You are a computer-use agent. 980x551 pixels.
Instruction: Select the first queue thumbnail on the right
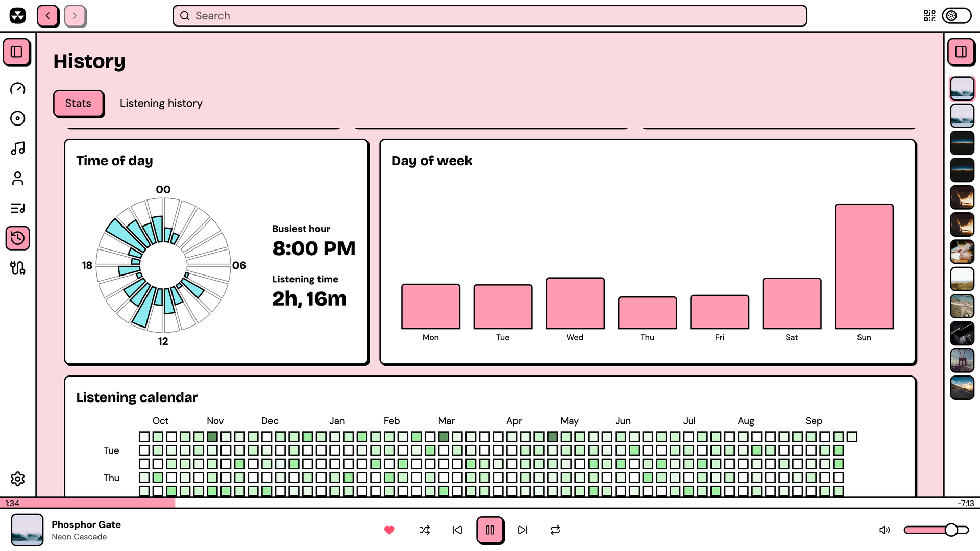click(962, 89)
